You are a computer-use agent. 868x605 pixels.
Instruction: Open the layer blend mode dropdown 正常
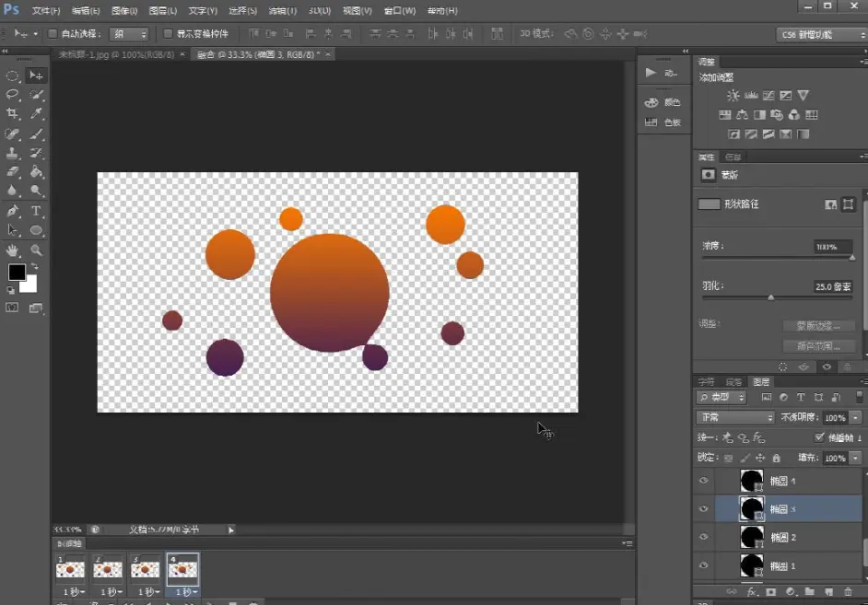[735, 417]
